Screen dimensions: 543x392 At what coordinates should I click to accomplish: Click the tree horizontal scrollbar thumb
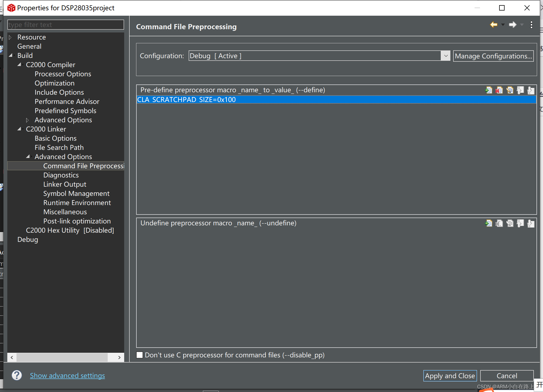[x=62, y=357]
